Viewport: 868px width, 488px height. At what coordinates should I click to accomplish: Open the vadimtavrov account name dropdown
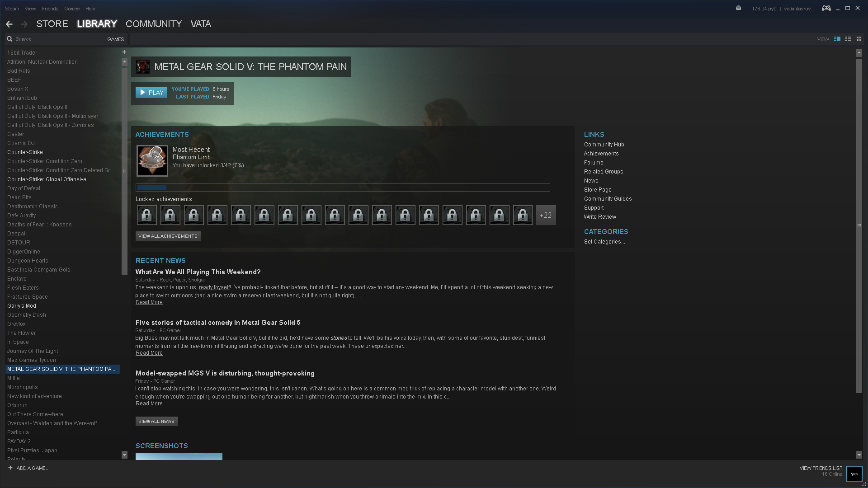(x=797, y=9)
